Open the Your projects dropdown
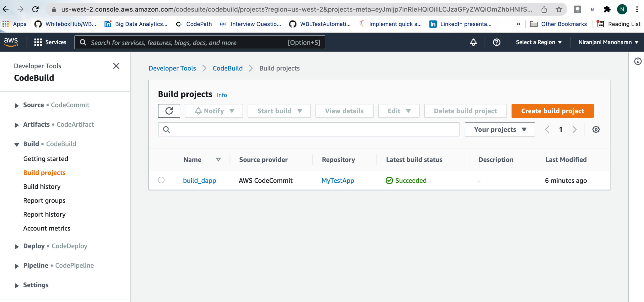 [x=500, y=129]
